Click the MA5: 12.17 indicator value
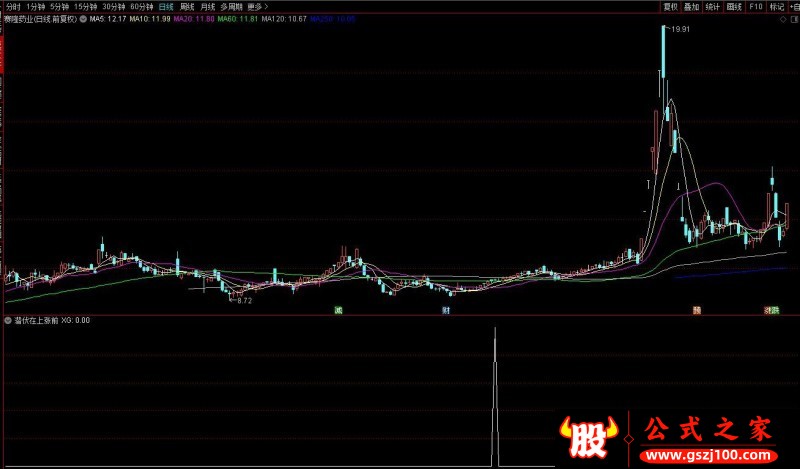This screenshot has width=800, height=469. click(x=108, y=19)
